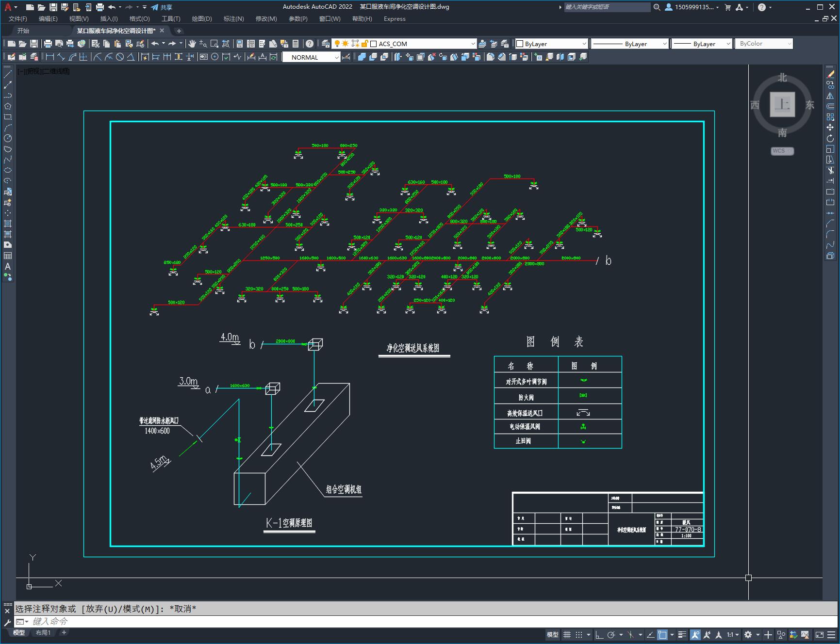Select the Move tool in modify toolbar
The height and width of the screenshot is (644, 840).
tap(830, 128)
